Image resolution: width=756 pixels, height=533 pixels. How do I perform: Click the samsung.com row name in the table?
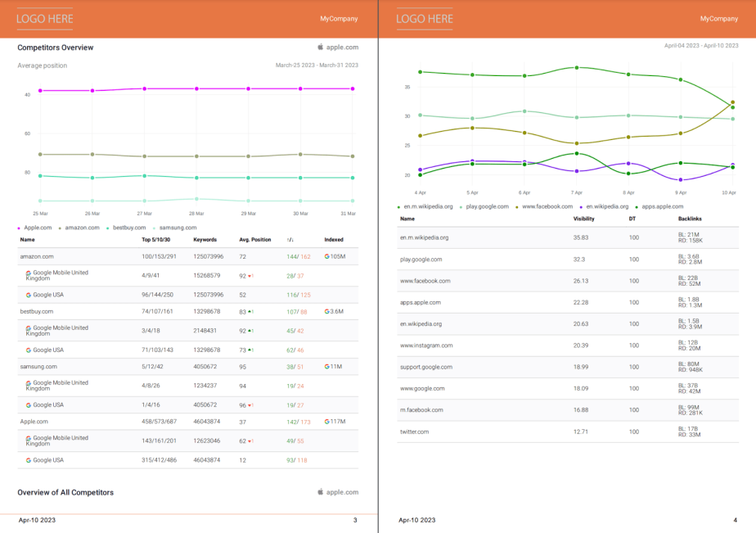(x=38, y=367)
